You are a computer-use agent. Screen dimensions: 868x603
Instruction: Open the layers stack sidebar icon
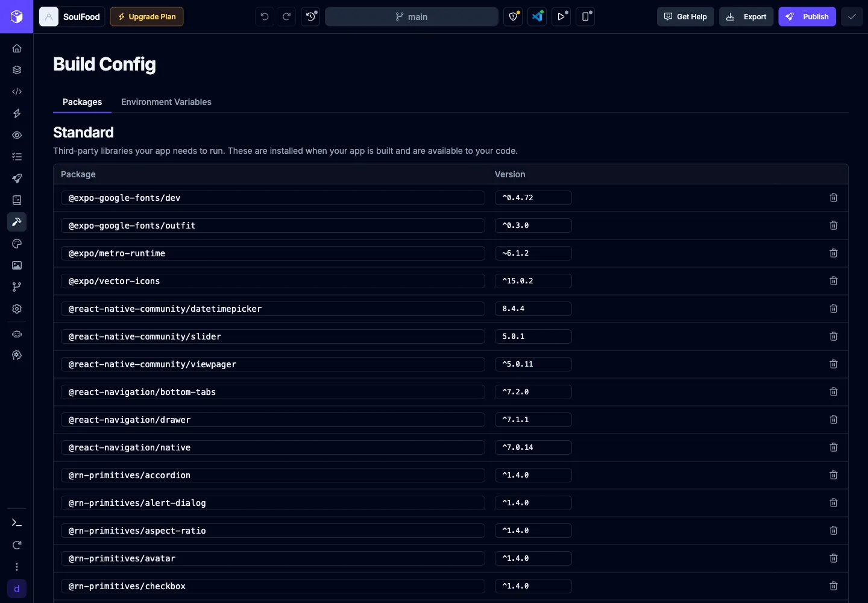17,70
